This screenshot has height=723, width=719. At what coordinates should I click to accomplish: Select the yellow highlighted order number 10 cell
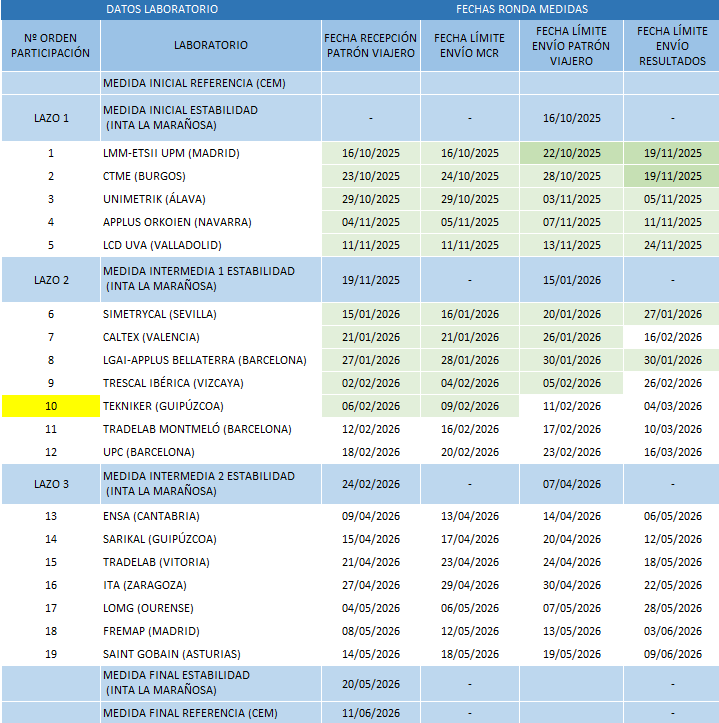tap(50, 406)
